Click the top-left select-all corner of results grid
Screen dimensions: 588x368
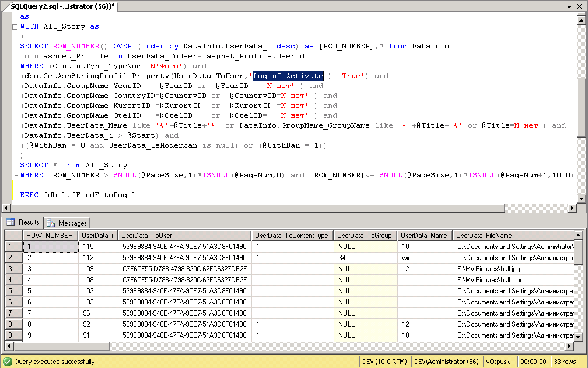(x=13, y=236)
